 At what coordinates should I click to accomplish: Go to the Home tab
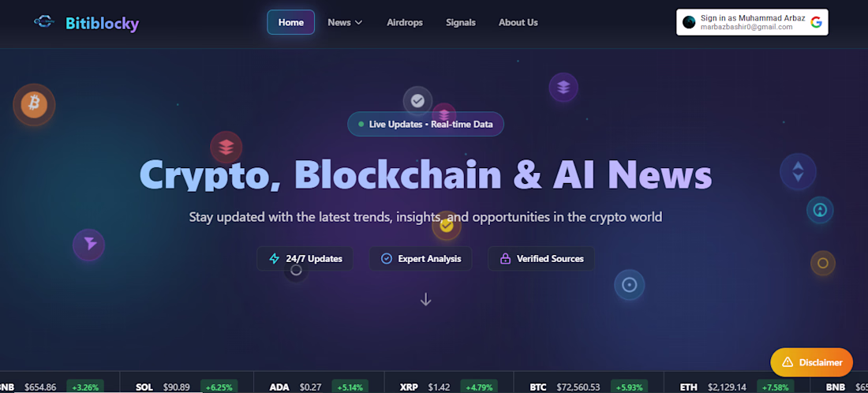pyautogui.click(x=291, y=22)
